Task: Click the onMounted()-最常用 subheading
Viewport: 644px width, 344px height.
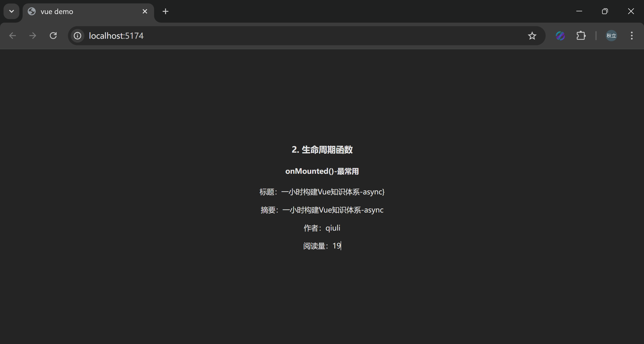Action: 322,171
